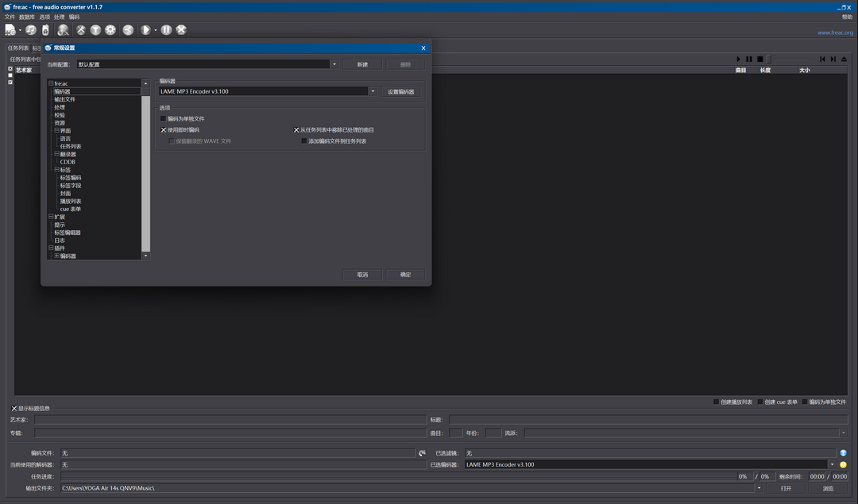The image size is (858, 504).
Task: Click the start encoding play icon
Action: point(145,29)
